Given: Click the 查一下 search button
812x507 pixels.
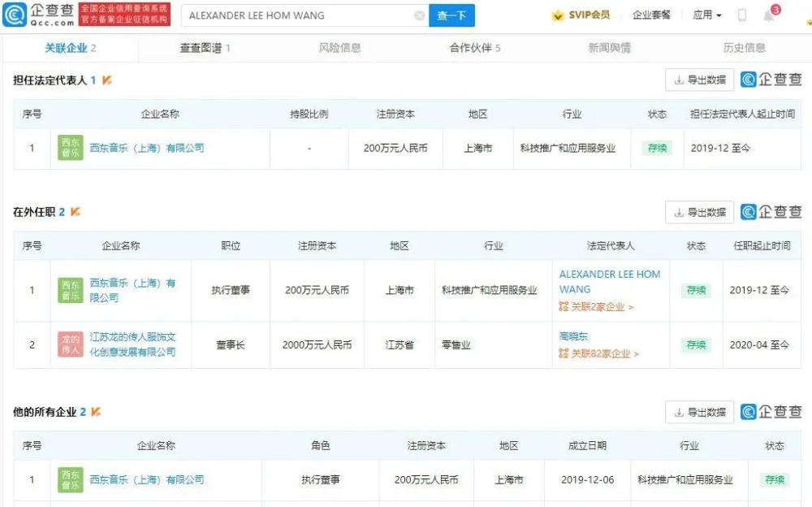Looking at the screenshot, I should tap(451, 15).
